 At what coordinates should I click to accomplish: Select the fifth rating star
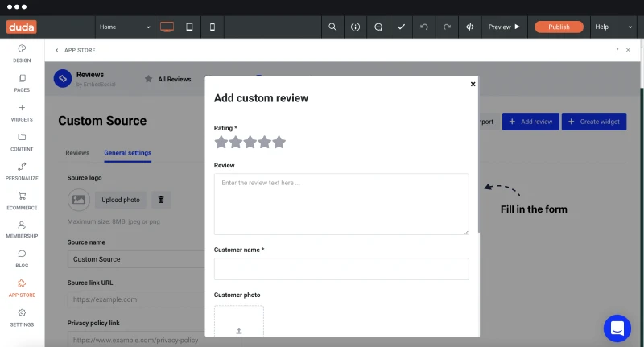coord(279,142)
